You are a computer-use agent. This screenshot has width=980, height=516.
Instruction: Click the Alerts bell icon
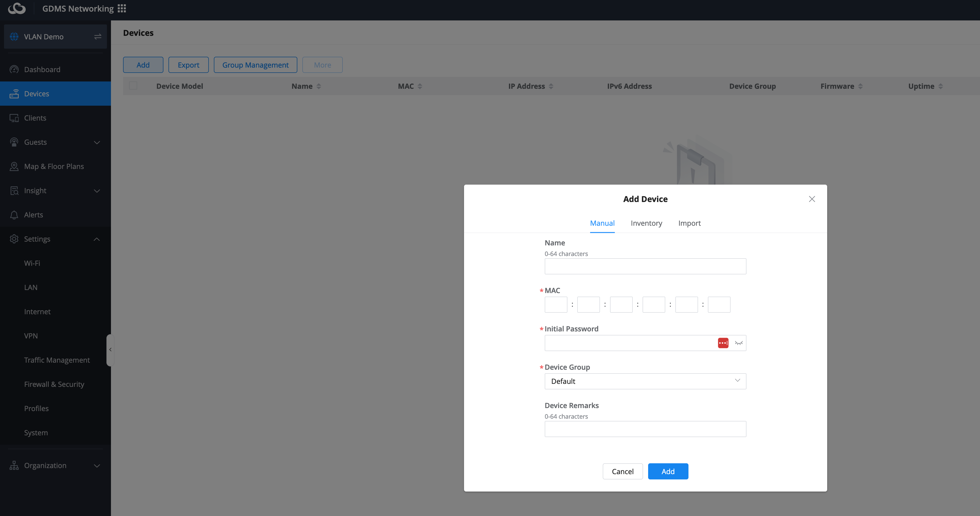(x=14, y=215)
